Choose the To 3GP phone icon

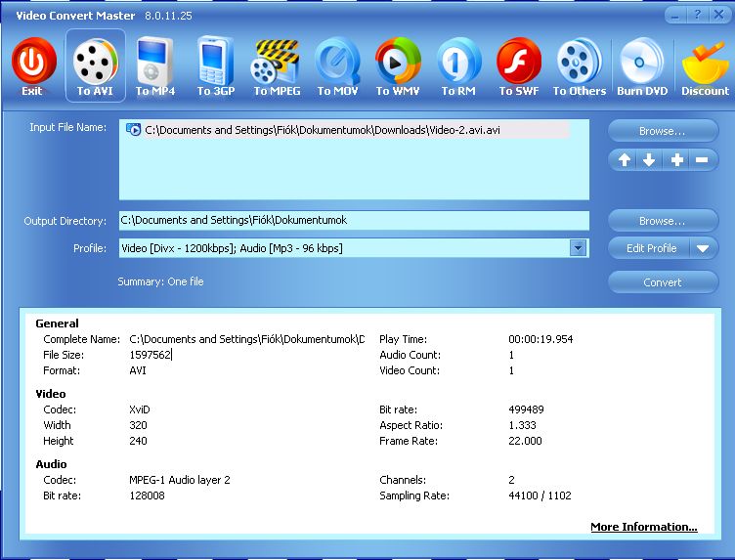click(215, 61)
